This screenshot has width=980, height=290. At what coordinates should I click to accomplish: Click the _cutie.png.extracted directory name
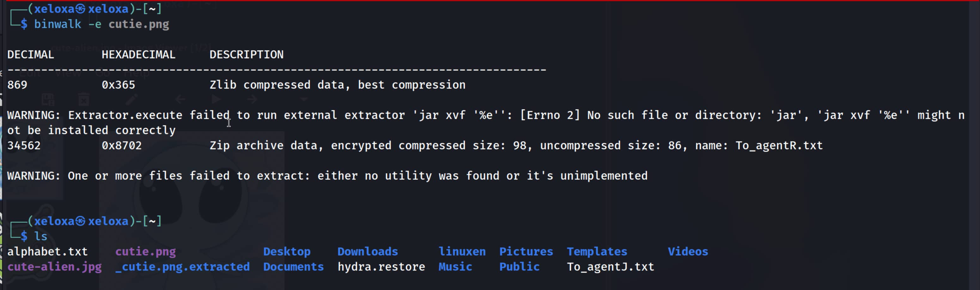(183, 267)
